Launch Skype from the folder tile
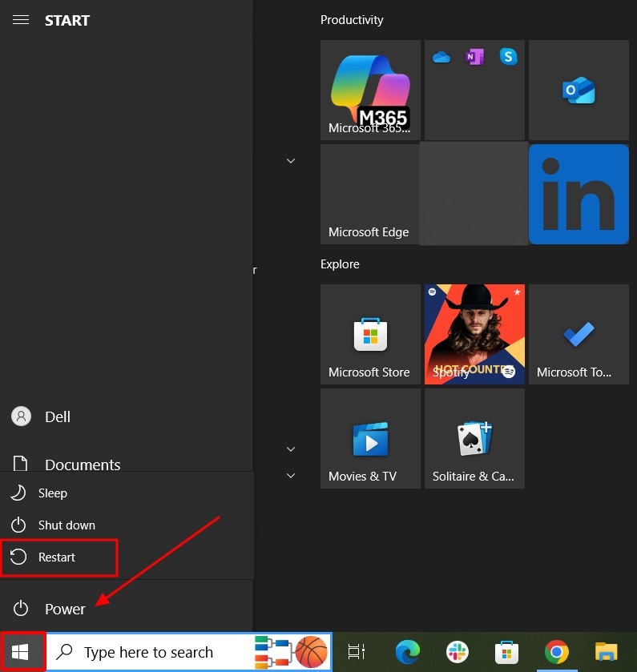Viewport: 637px width, 672px height. tap(508, 57)
